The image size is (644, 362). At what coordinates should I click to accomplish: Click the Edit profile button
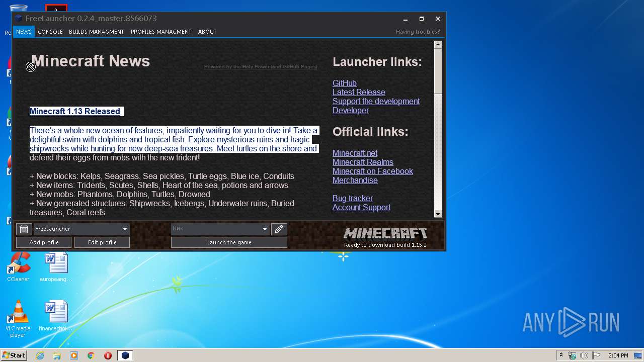[x=102, y=242]
